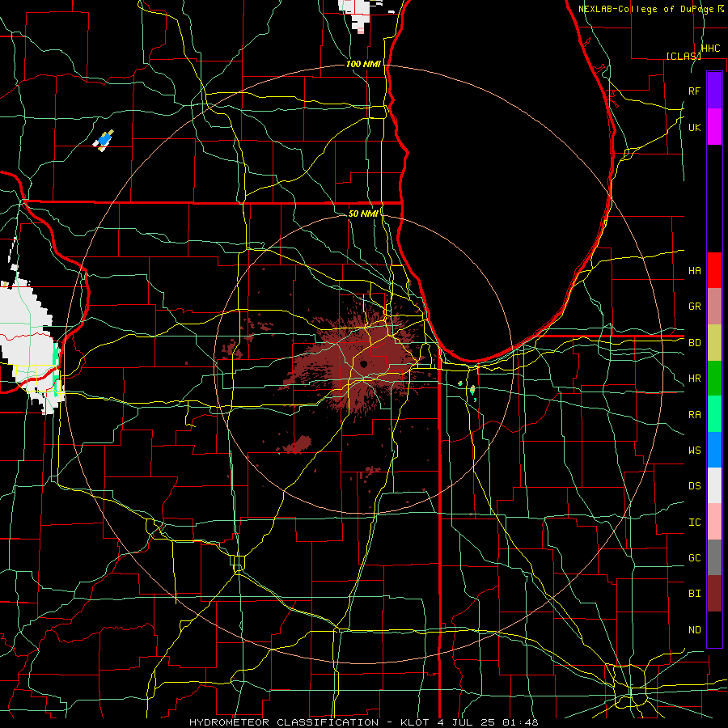
Task: Click the HR legend label
Action: click(x=695, y=379)
